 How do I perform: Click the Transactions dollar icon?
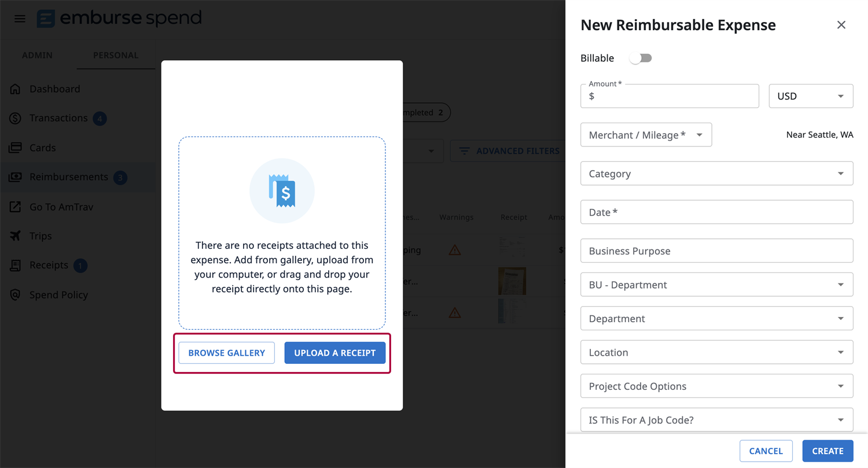16,118
